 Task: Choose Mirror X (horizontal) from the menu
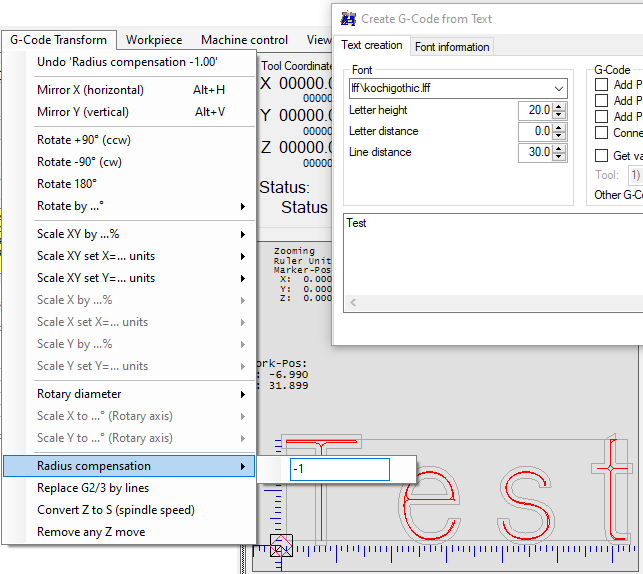[x=90, y=90]
